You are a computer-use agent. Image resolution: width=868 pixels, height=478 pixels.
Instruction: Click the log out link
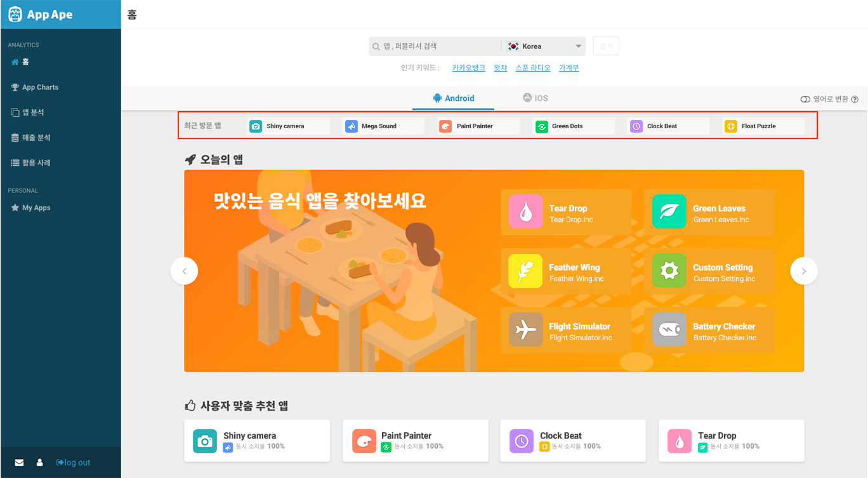[73, 463]
